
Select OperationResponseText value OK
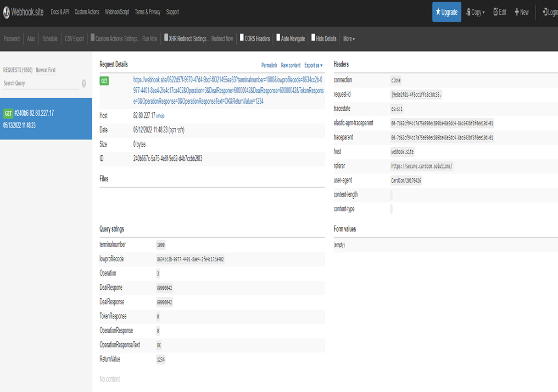click(159, 345)
